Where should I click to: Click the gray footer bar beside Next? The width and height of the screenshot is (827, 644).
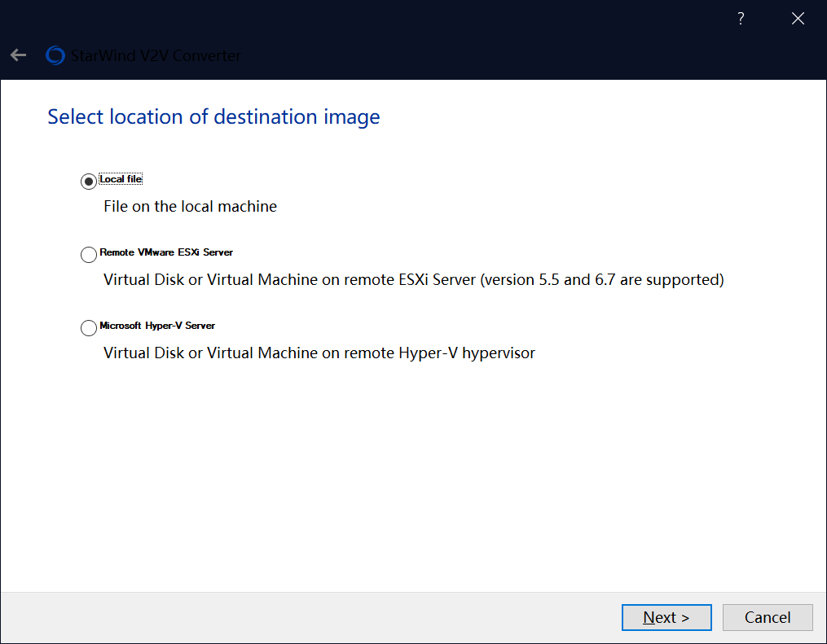click(x=326, y=617)
